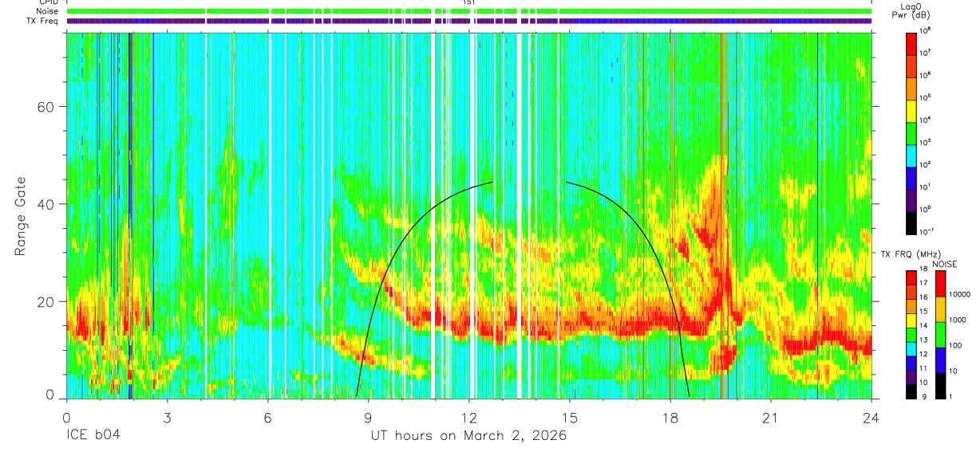Viewport: 980px width, 452px height.
Task: Click the 24 tick label on UT hours axis
Action: pyautogui.click(x=871, y=418)
